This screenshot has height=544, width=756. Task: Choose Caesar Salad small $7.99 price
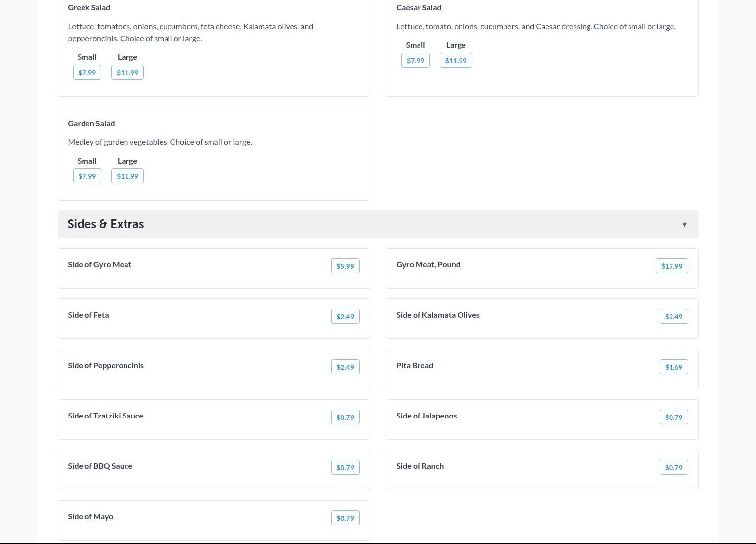click(x=415, y=61)
